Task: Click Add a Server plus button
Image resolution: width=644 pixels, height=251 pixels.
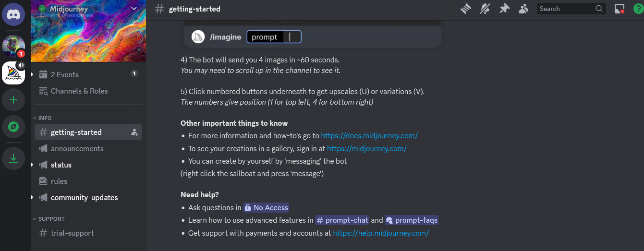Action: pyautogui.click(x=13, y=100)
